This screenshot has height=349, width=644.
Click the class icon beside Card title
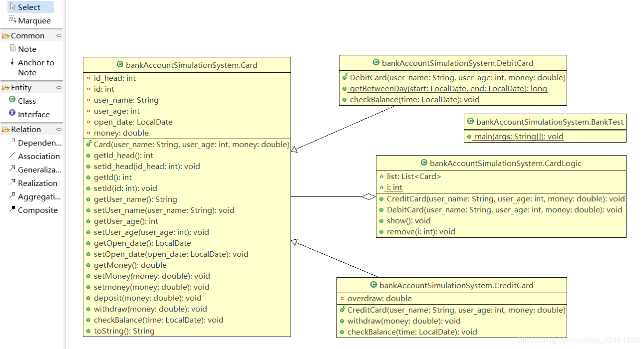(120, 64)
